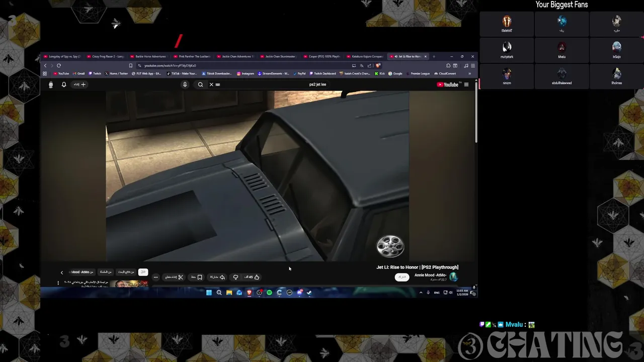Open Steam from the taskbar

coord(309,293)
